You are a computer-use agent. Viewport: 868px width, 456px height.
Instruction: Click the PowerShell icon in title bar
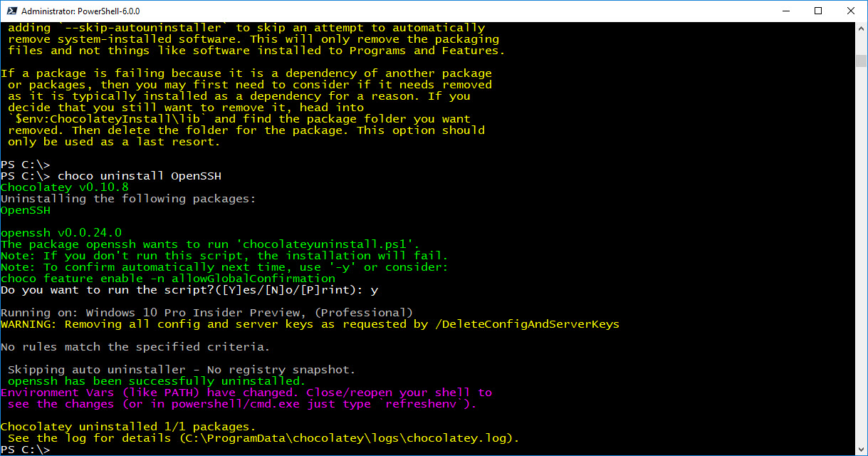point(11,11)
